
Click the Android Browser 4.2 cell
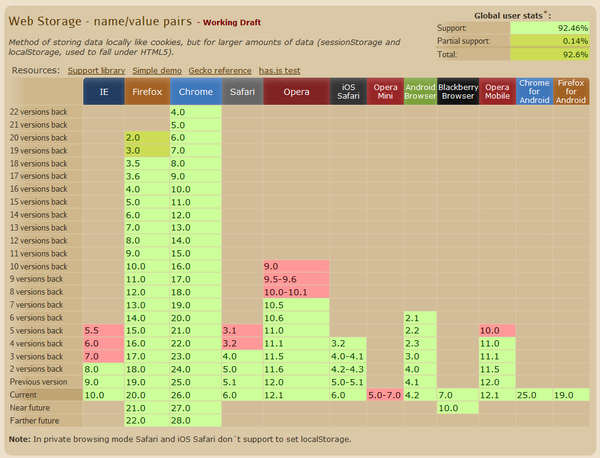click(420, 395)
